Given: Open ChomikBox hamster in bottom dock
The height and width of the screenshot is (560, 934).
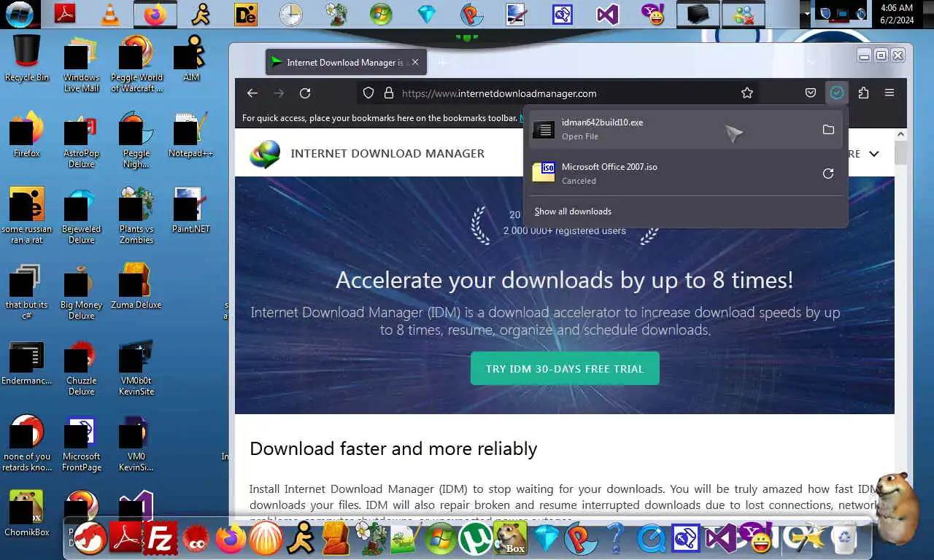Looking at the screenshot, I should click(x=511, y=539).
